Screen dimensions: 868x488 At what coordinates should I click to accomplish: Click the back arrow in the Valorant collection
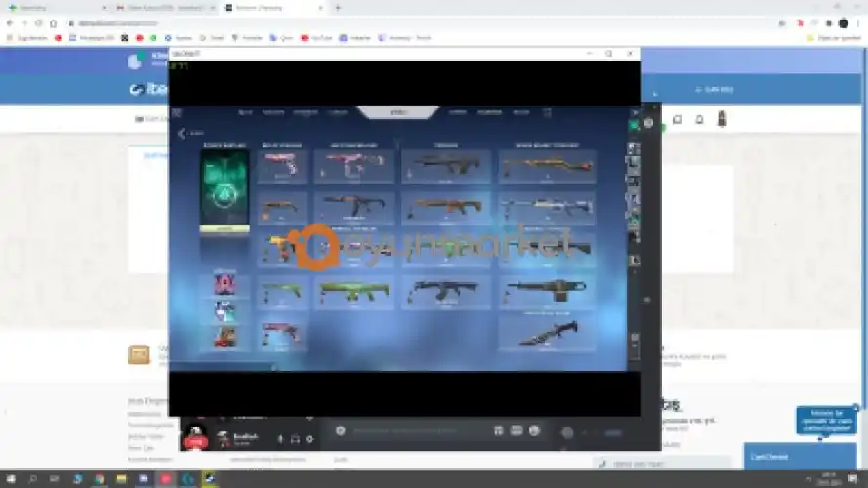(182, 133)
